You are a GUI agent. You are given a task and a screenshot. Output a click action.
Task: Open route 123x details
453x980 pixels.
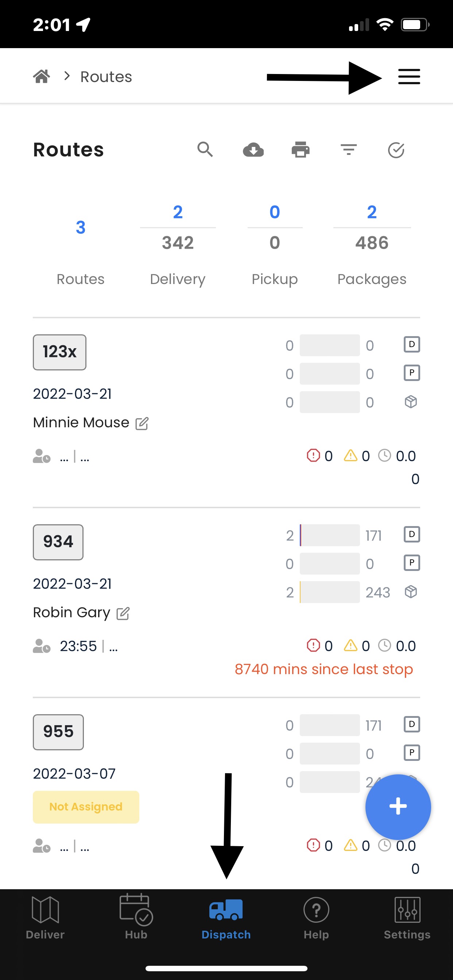pyautogui.click(x=59, y=352)
